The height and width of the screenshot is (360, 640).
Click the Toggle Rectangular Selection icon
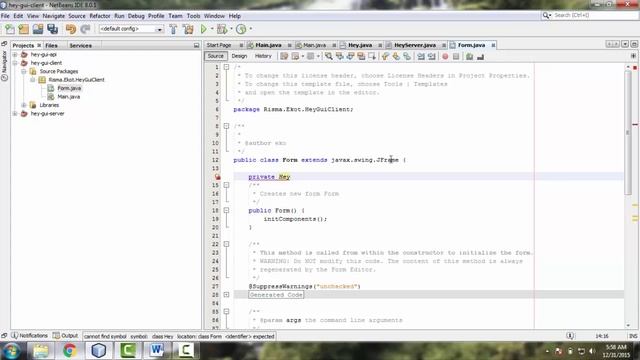point(372,56)
